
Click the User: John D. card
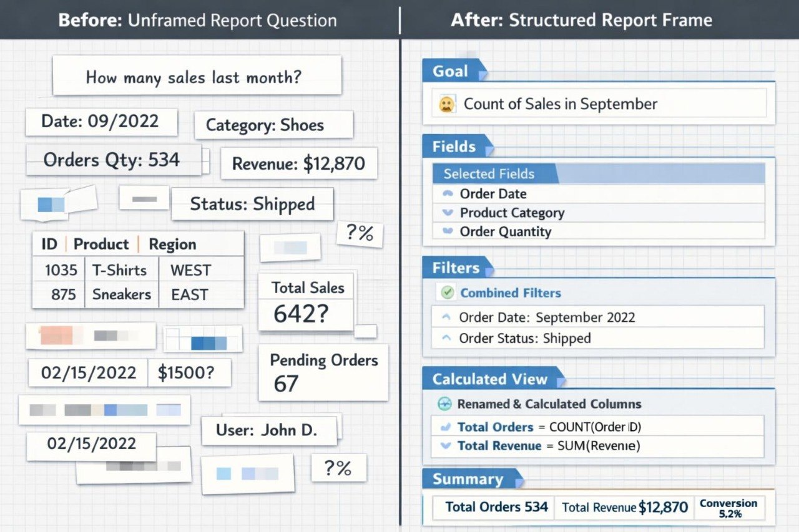270,430
